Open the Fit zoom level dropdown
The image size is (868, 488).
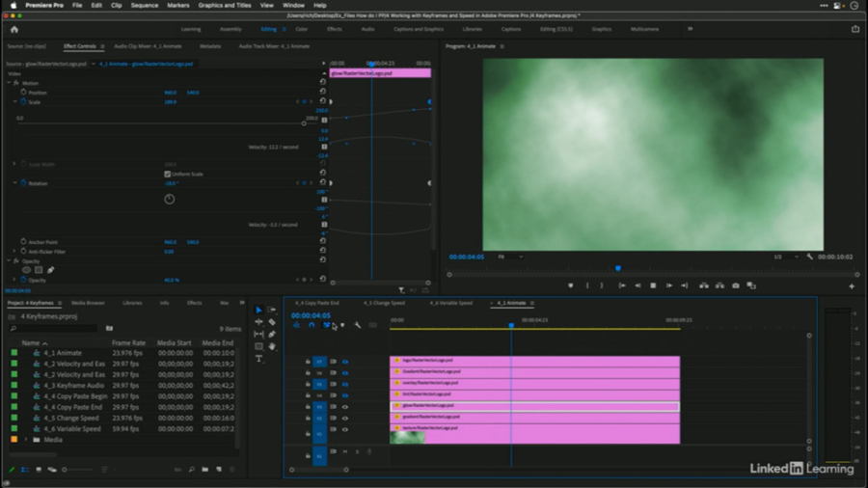(x=510, y=257)
